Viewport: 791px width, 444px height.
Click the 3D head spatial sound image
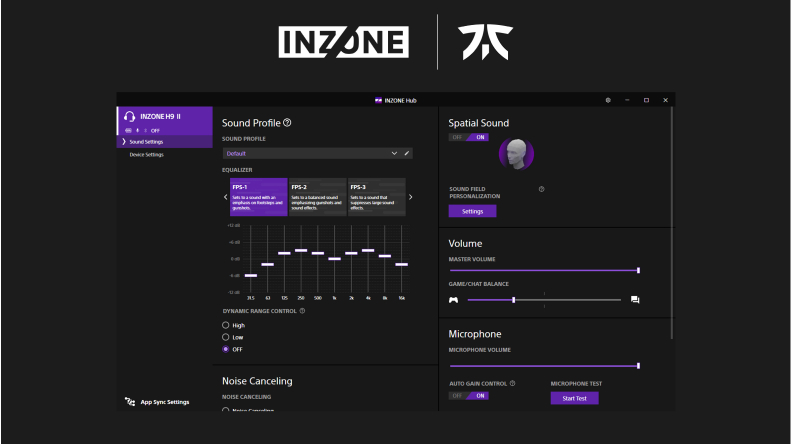point(516,154)
